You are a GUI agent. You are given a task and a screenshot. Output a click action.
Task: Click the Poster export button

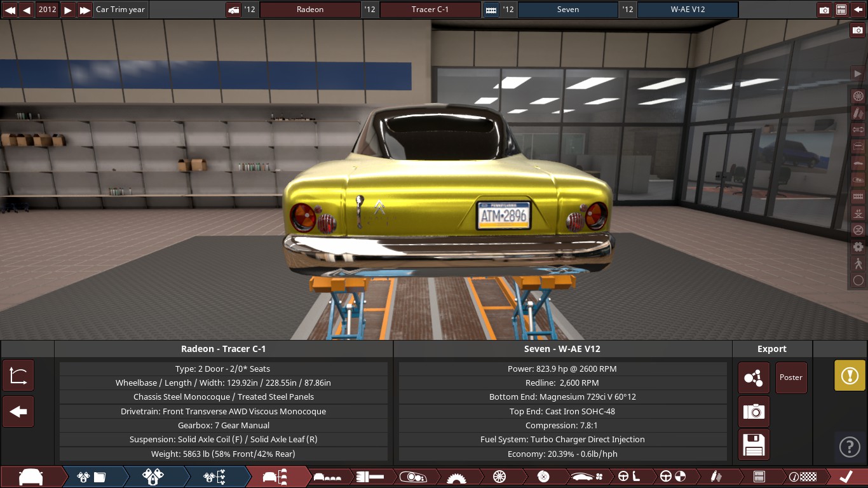791,378
